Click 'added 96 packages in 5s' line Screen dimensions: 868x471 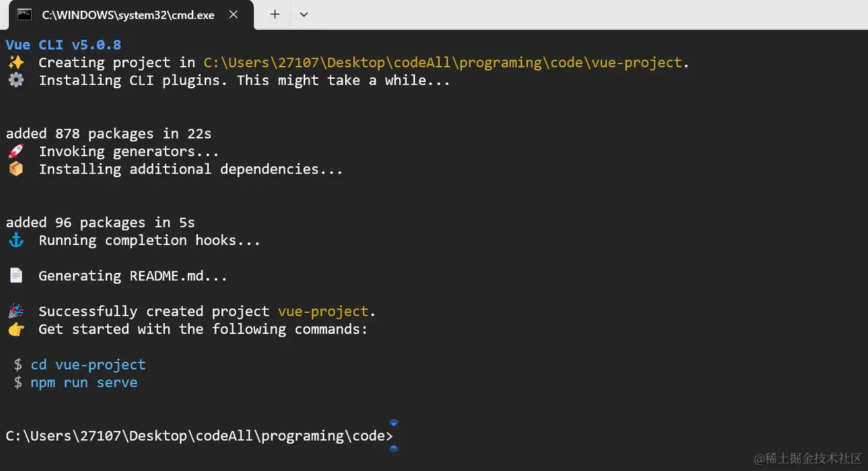[100, 223]
